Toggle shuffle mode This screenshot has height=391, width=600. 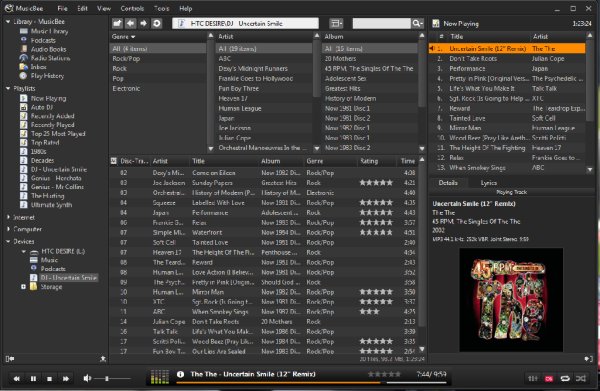click(581, 378)
